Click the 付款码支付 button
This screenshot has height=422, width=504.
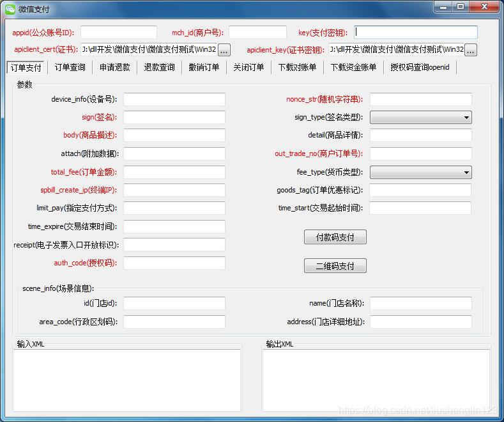point(335,237)
